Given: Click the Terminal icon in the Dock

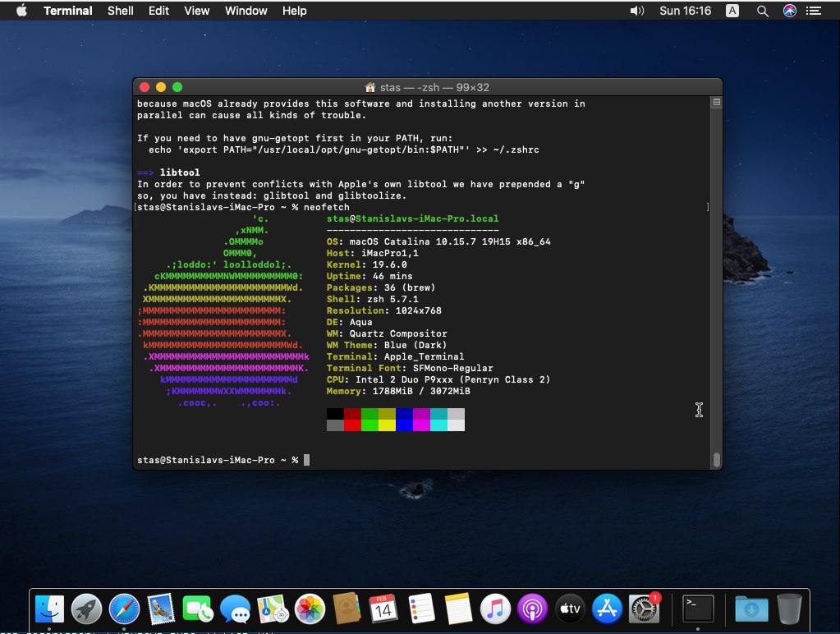Looking at the screenshot, I should (698, 609).
